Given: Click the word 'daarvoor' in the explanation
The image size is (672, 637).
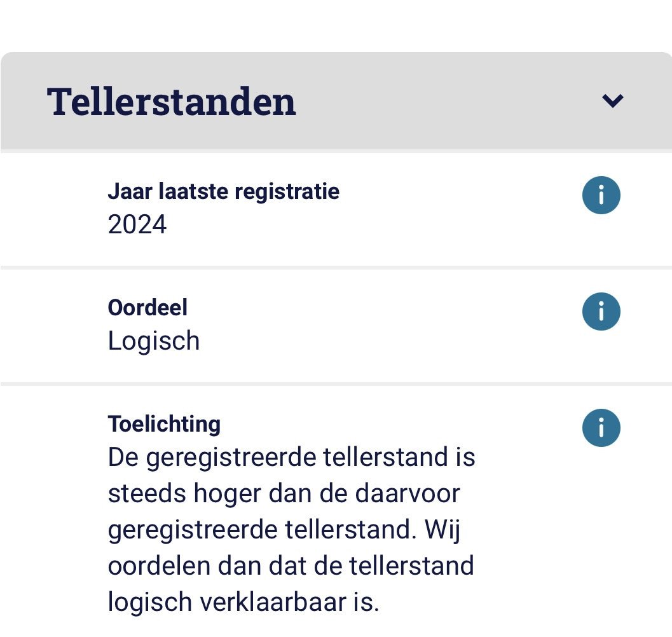Looking at the screenshot, I should pyautogui.click(x=408, y=493).
